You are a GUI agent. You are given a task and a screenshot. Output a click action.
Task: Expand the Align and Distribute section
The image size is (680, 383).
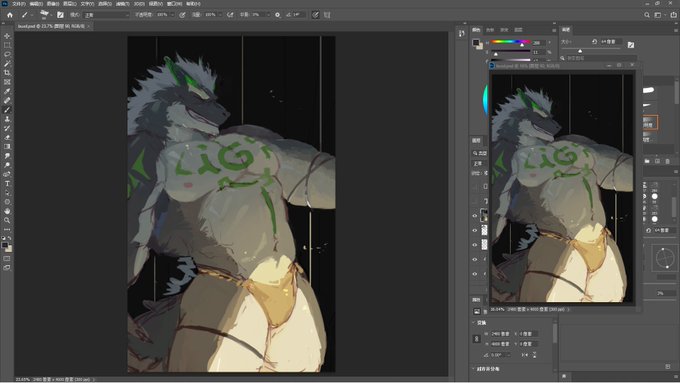pos(473,369)
